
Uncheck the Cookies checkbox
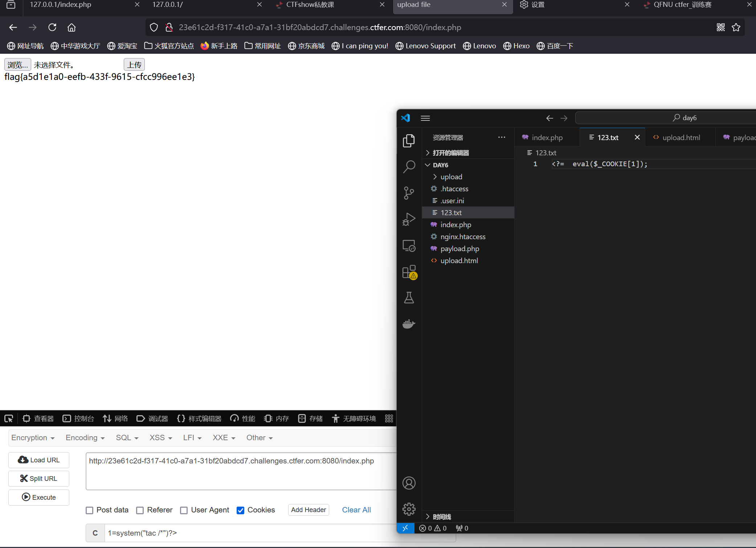tap(240, 510)
